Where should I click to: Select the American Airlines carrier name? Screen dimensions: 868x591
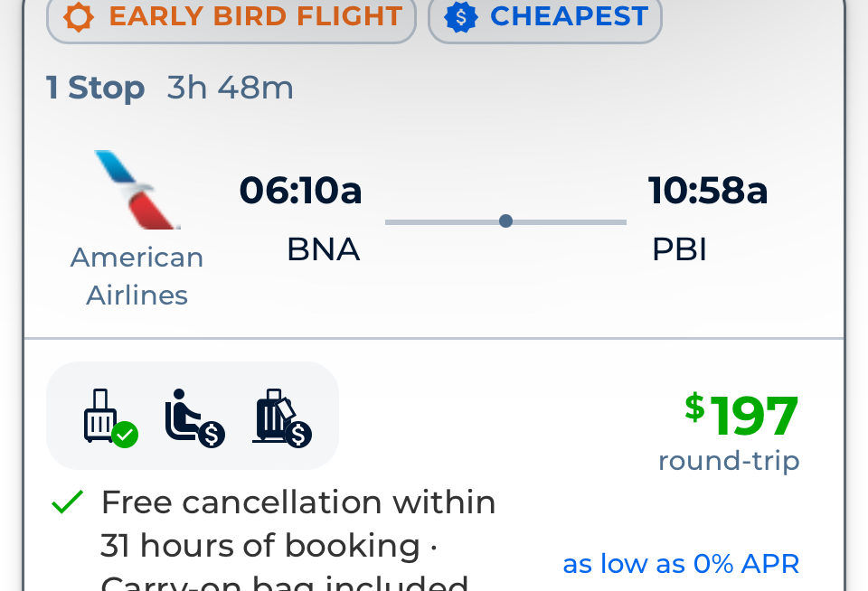(x=137, y=277)
